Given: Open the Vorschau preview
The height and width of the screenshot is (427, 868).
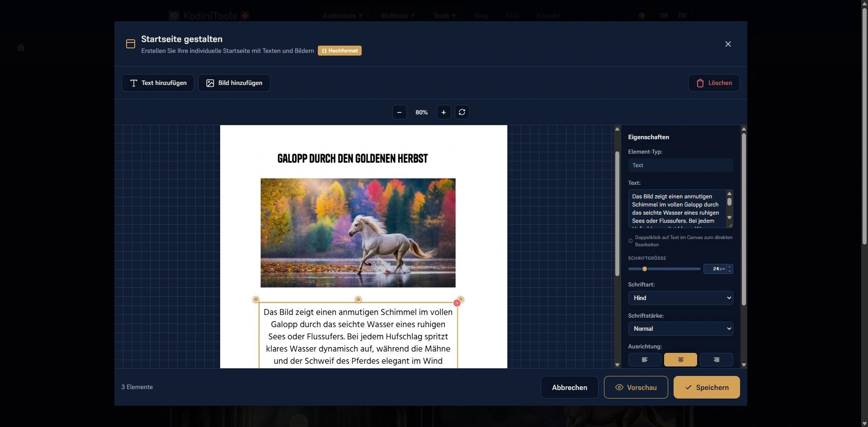Looking at the screenshot, I should click(x=636, y=387).
